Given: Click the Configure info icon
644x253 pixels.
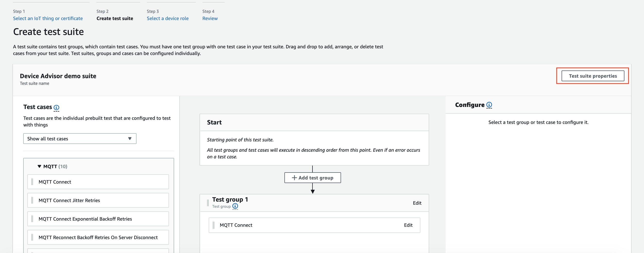Looking at the screenshot, I should click(489, 105).
